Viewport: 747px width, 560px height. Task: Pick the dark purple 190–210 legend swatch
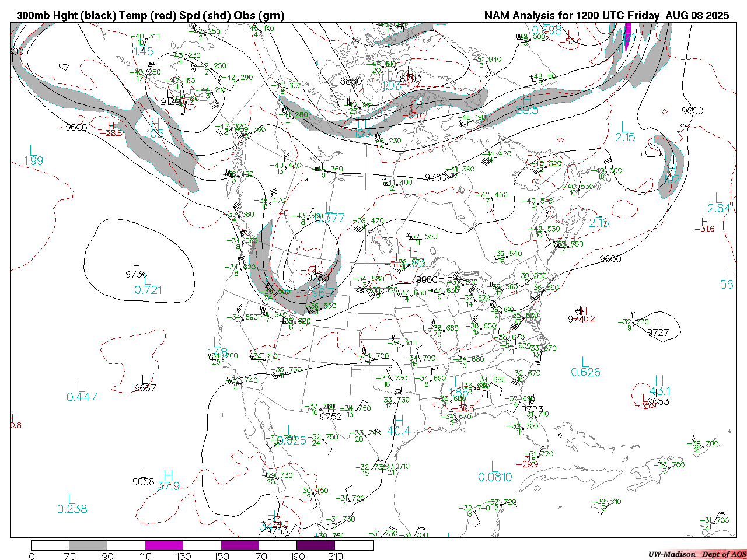pyautogui.click(x=316, y=545)
